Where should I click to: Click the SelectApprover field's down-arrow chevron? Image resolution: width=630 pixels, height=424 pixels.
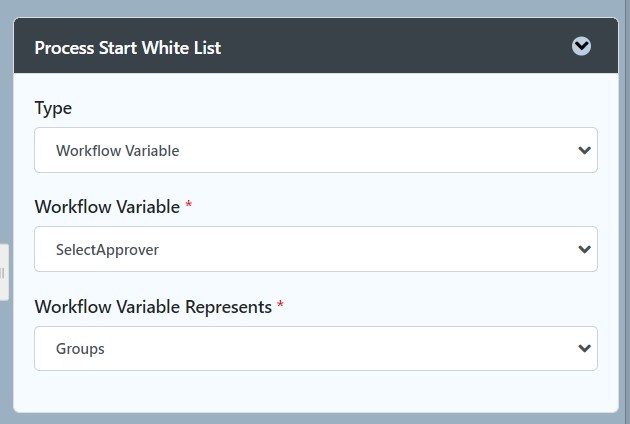(584, 249)
